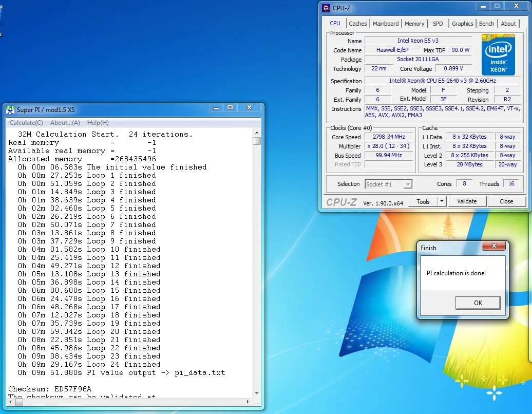
Task: Close the Finish dialog with the X
Action: click(494, 246)
